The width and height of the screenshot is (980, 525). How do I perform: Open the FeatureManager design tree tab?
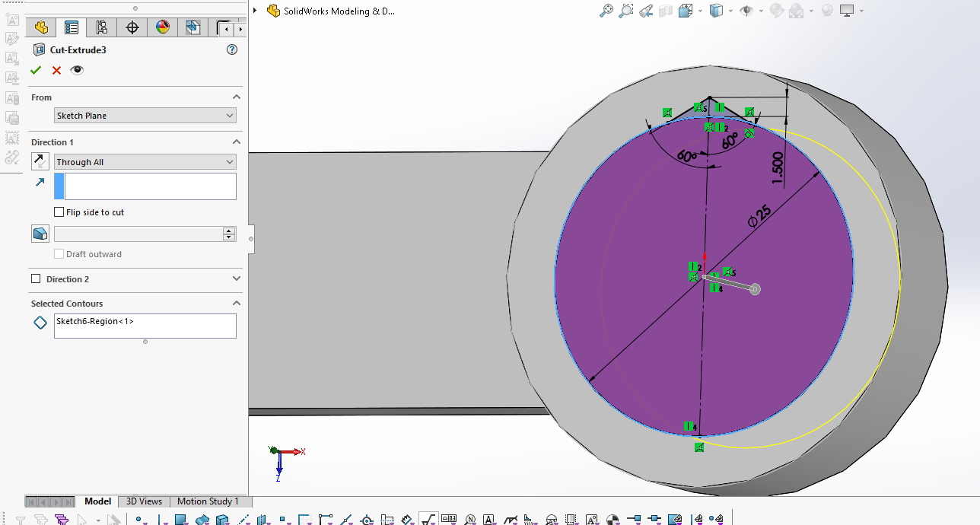point(41,28)
